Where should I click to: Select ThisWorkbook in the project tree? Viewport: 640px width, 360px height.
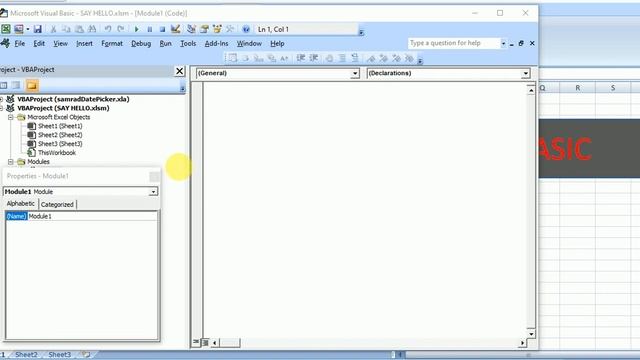click(x=57, y=153)
